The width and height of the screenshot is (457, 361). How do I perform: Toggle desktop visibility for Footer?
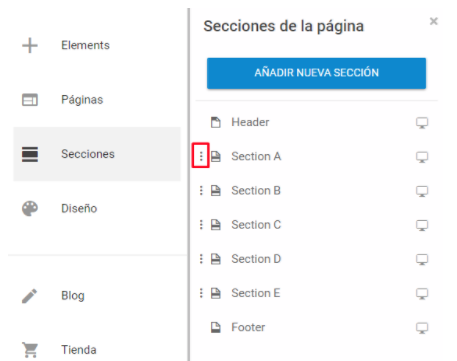point(422,328)
